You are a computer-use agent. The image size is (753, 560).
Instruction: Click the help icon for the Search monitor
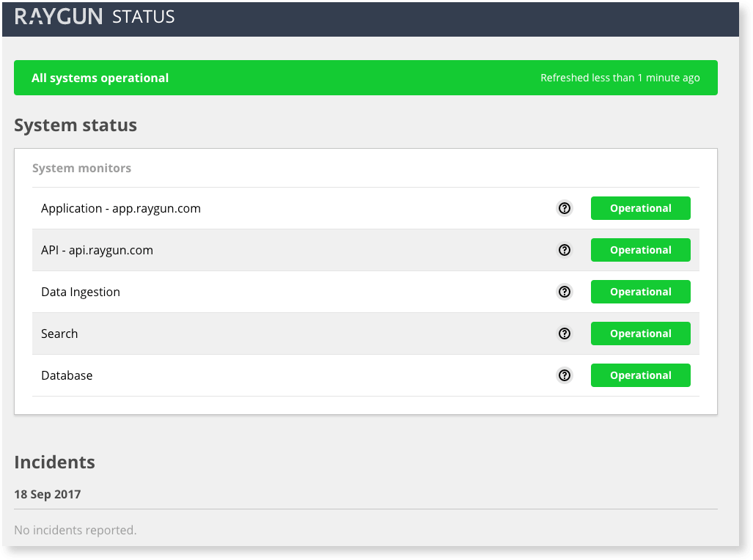pyautogui.click(x=564, y=334)
